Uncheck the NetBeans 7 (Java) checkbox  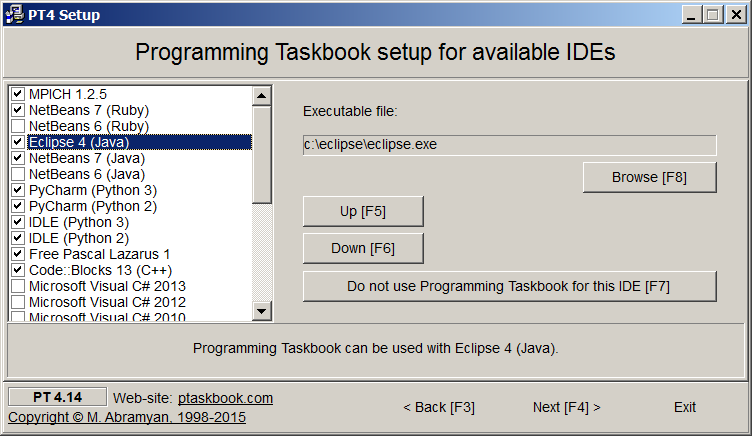click(18, 158)
